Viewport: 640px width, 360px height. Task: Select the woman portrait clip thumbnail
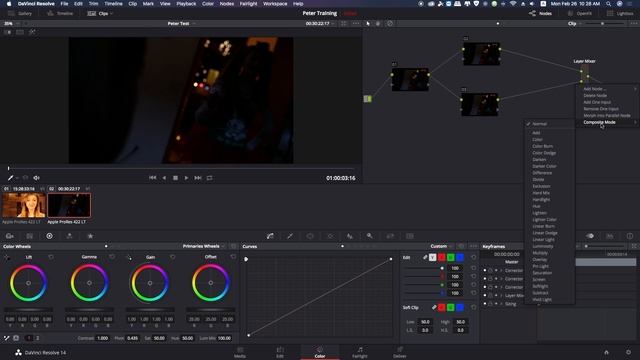(x=24, y=205)
